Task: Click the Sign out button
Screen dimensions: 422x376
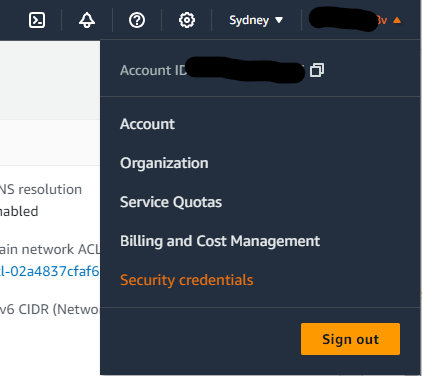Action: click(350, 339)
